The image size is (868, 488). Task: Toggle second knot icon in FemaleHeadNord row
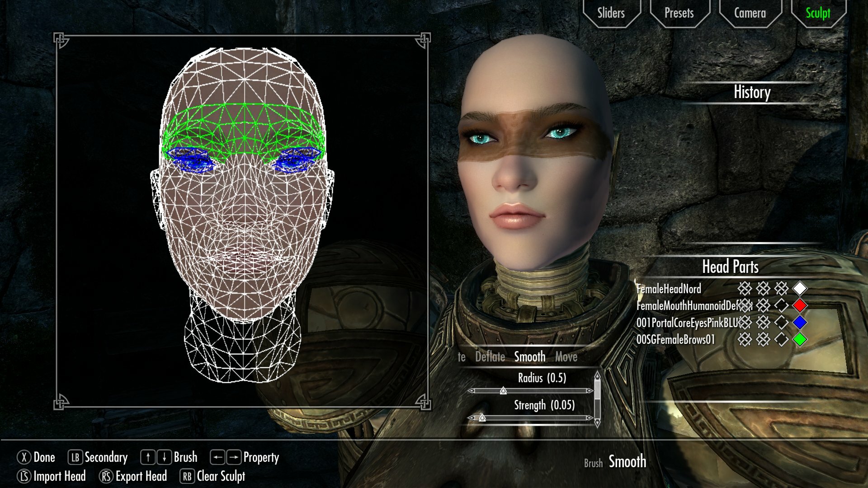(x=763, y=288)
